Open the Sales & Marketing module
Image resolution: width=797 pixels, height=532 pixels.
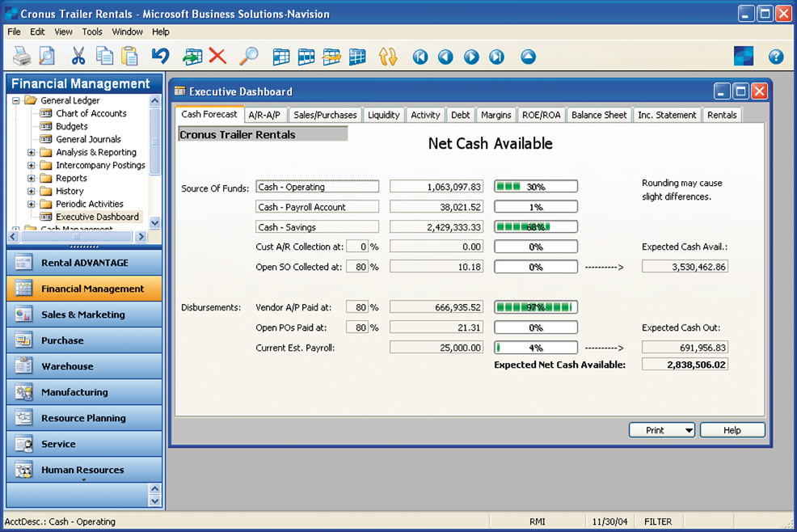(x=84, y=315)
